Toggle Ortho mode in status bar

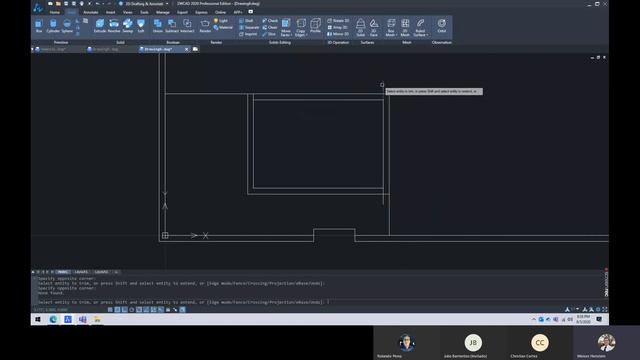[x=125, y=310]
